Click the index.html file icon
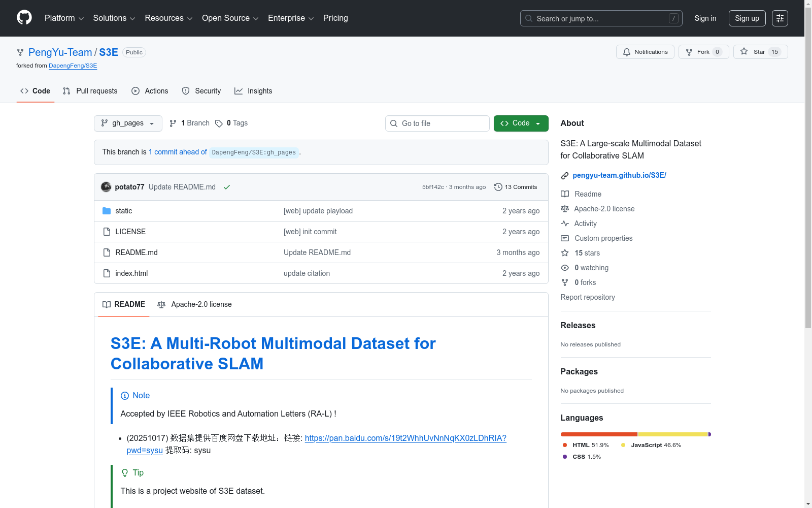The width and height of the screenshot is (812, 508). pos(107,273)
